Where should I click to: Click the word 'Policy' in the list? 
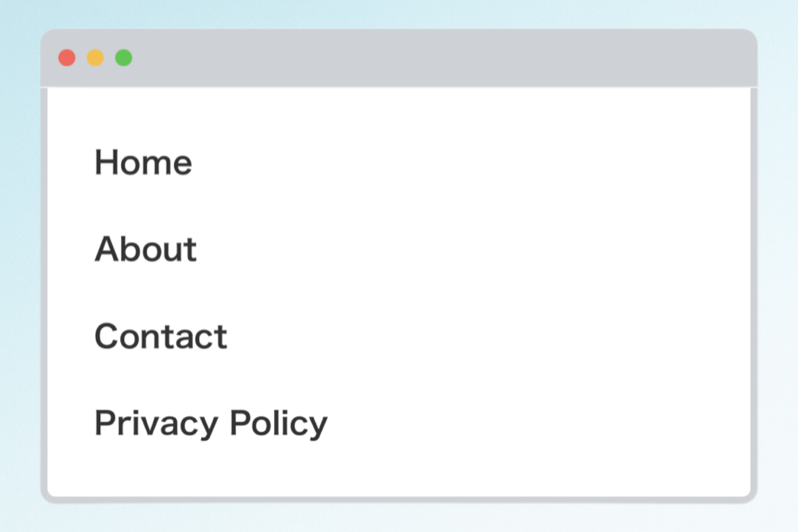point(279,423)
